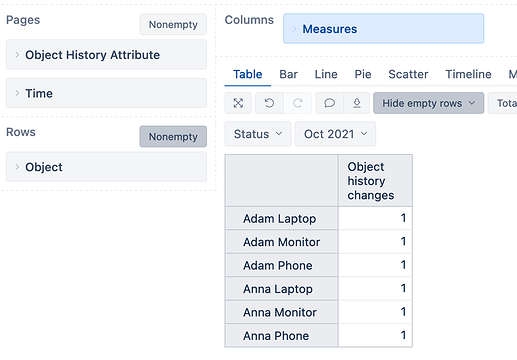
Task: Select the Anna Laptop row header
Action: (282, 289)
